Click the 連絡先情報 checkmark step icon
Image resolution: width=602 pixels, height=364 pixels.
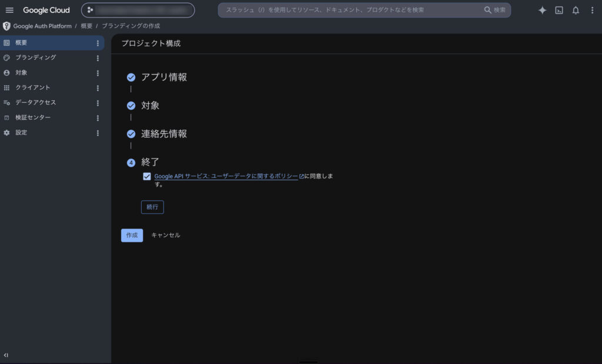point(131,134)
